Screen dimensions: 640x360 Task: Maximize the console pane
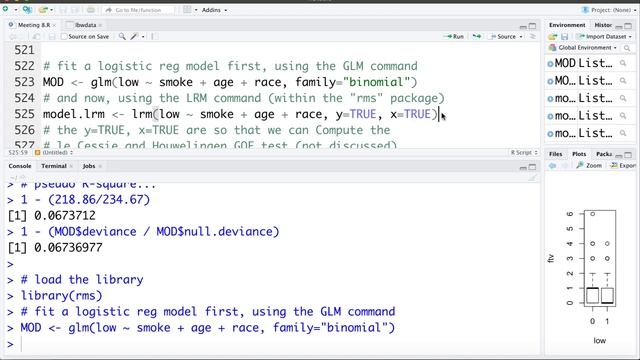point(532,167)
